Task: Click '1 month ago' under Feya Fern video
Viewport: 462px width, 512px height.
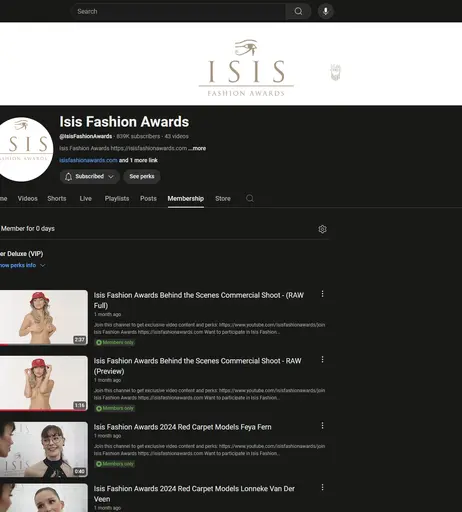Action: pos(107,436)
